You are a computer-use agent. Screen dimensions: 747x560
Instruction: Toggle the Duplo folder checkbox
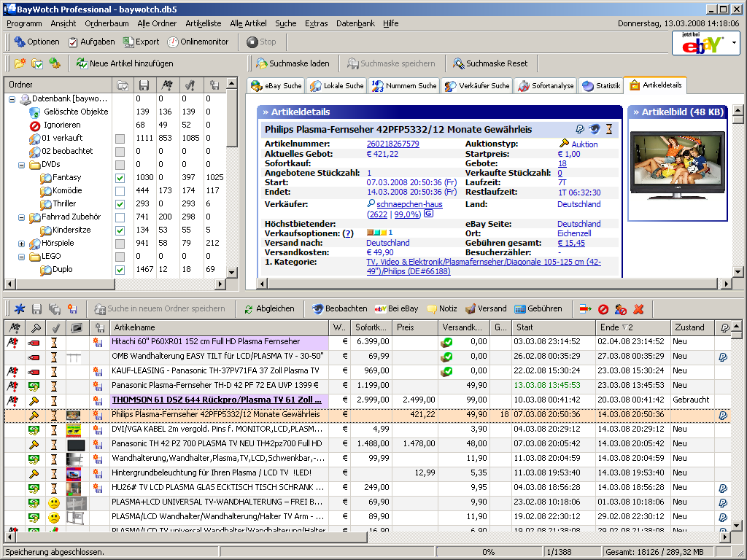click(120, 270)
